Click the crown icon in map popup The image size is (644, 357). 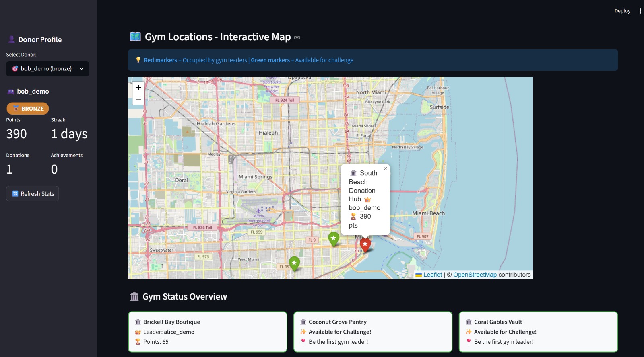click(367, 200)
